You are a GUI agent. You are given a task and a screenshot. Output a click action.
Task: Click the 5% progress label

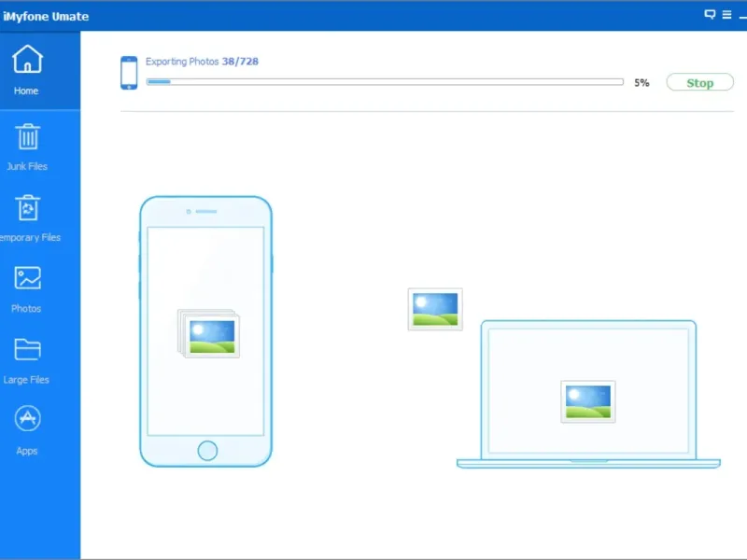pos(641,83)
